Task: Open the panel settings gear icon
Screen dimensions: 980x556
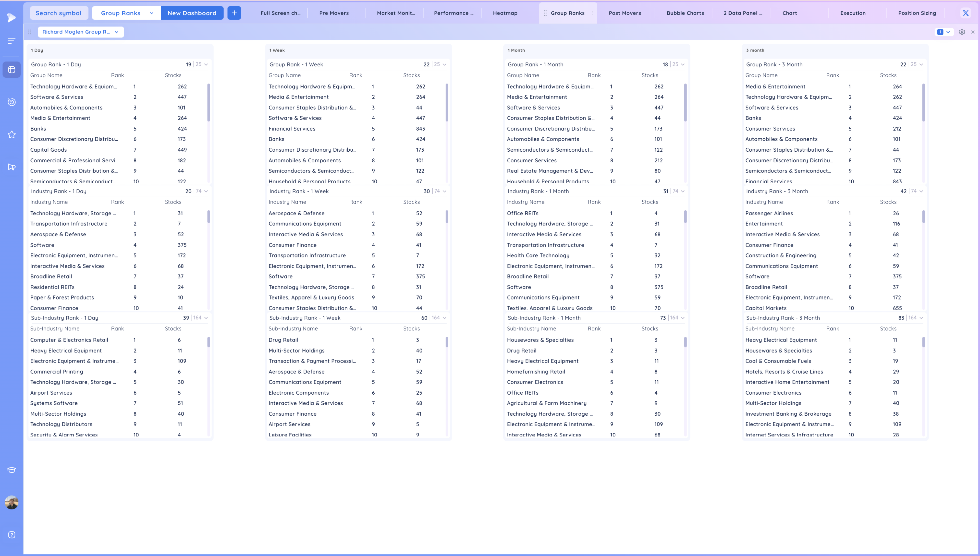Action: [x=962, y=32]
